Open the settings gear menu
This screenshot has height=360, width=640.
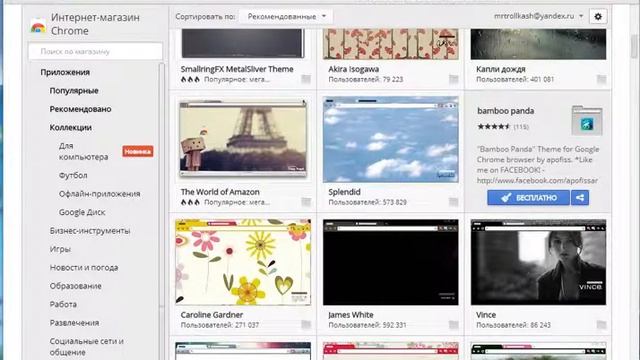click(598, 17)
